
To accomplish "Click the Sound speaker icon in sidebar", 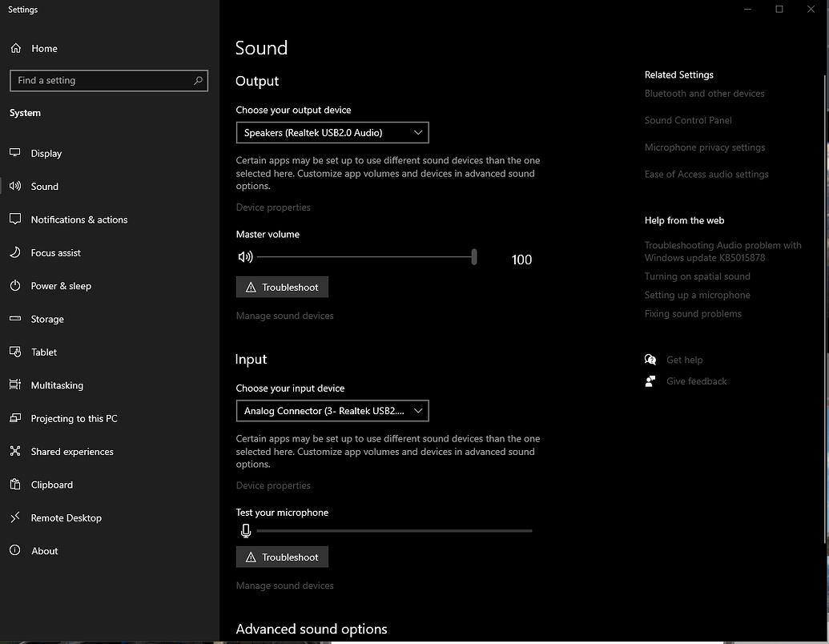I will [x=14, y=186].
